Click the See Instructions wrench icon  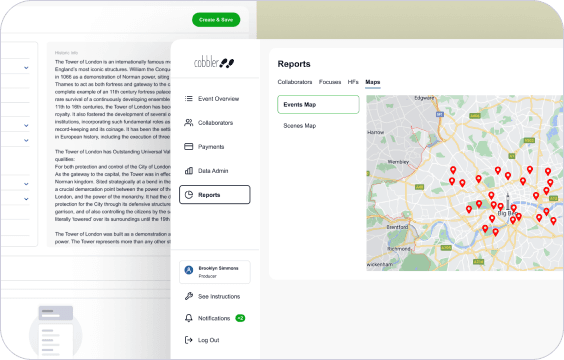click(188, 296)
